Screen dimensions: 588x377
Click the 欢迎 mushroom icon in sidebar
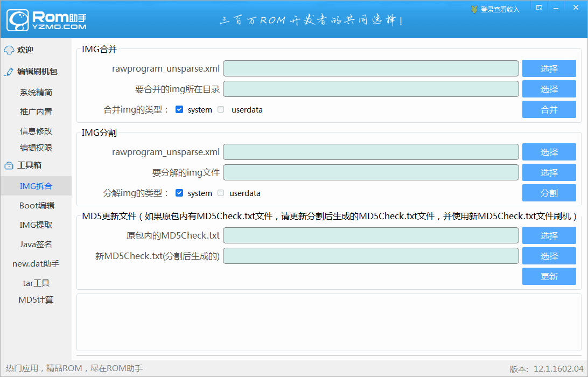(x=9, y=50)
